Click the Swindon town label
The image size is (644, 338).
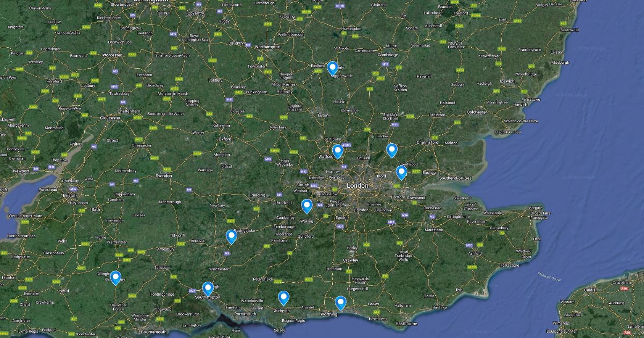point(164,176)
